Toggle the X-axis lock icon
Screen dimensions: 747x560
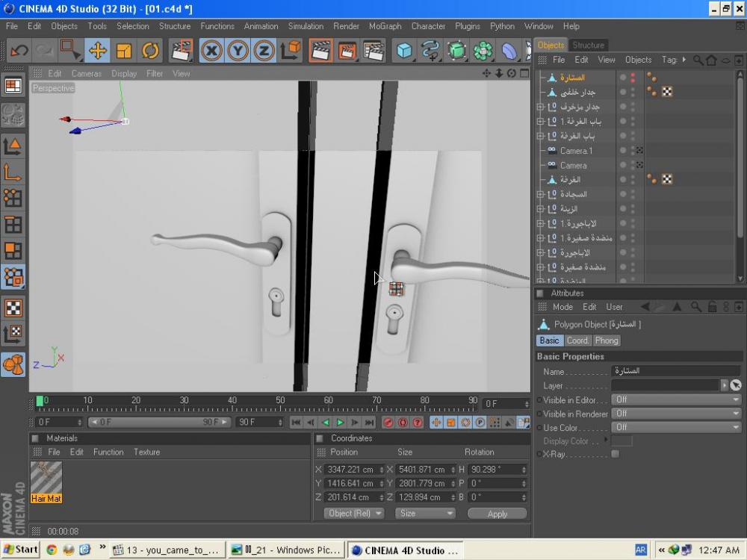tap(212, 51)
